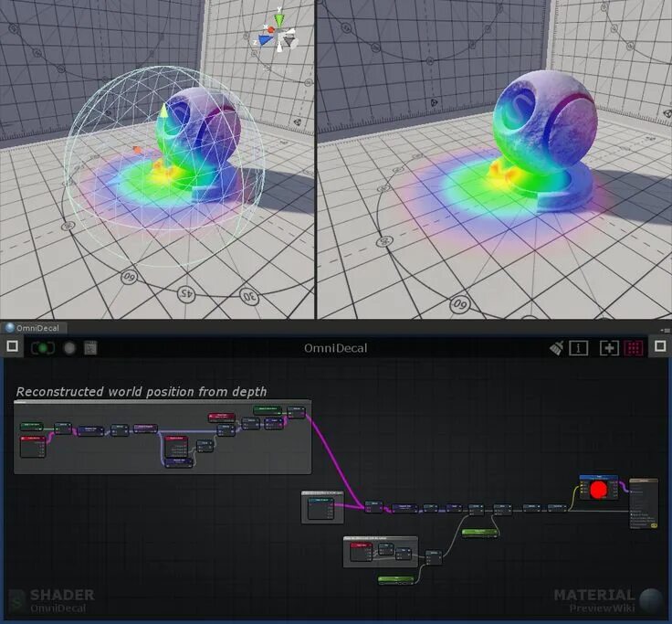The width and height of the screenshot is (672, 624).
Task: Click the center cube of the scene gizmo
Action: pyautogui.click(x=280, y=35)
